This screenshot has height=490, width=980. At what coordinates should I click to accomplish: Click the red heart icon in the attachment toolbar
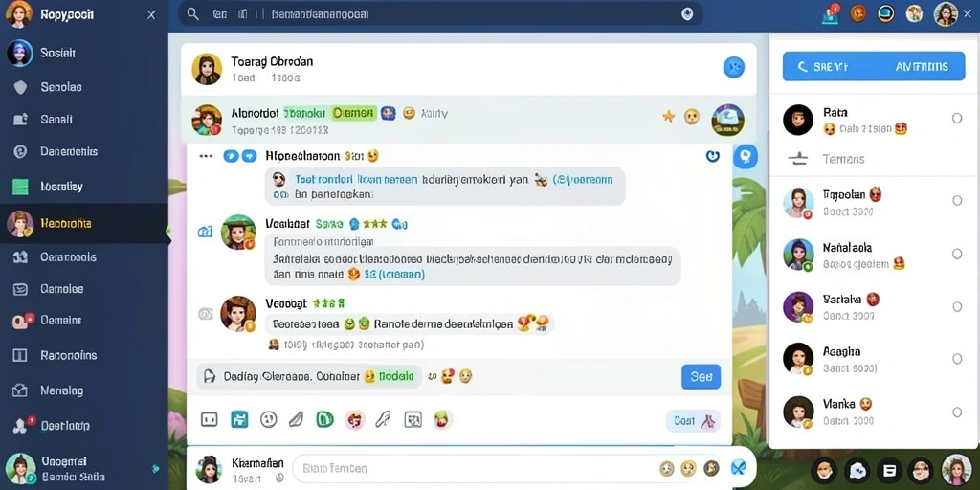354,420
